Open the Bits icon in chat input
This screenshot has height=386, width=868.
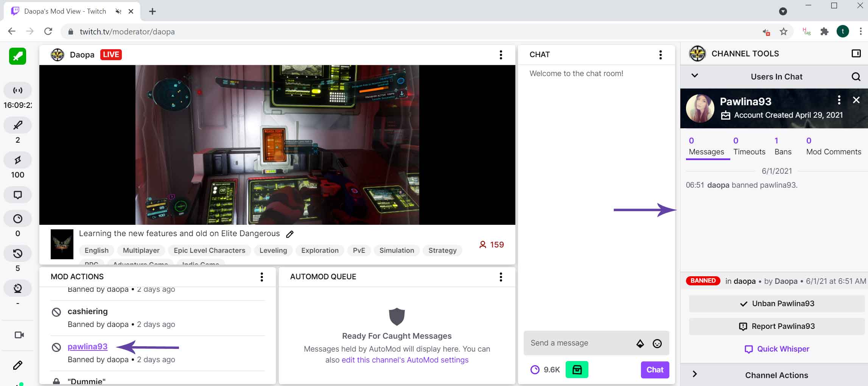tap(640, 344)
